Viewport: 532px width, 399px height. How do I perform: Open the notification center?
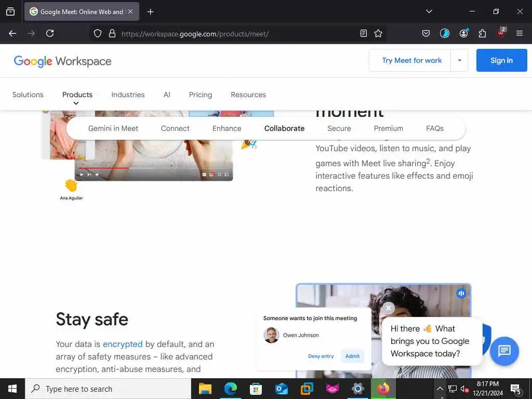(515, 389)
